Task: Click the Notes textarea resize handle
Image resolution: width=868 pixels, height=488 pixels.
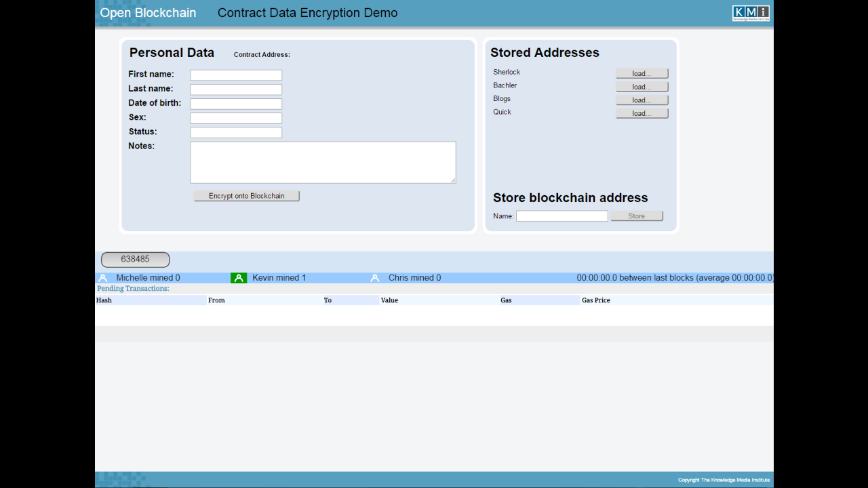Action: (453, 180)
